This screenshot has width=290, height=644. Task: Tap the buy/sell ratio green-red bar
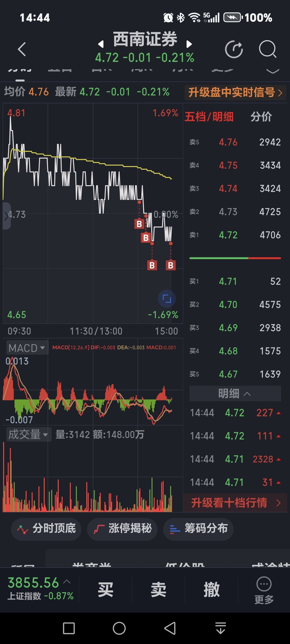click(235, 258)
